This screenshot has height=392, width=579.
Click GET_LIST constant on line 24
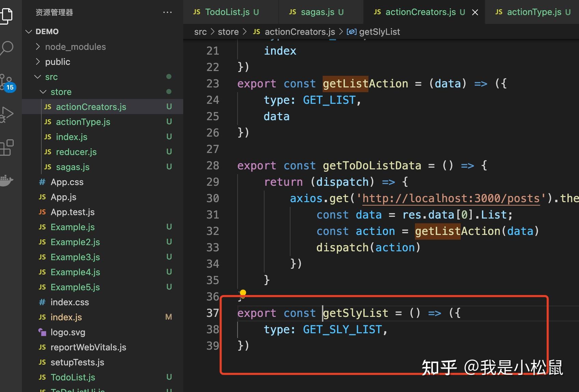[x=329, y=100]
